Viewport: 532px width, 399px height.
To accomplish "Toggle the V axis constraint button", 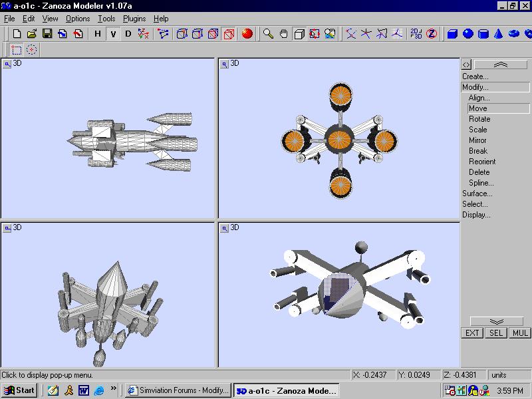I will [113, 34].
